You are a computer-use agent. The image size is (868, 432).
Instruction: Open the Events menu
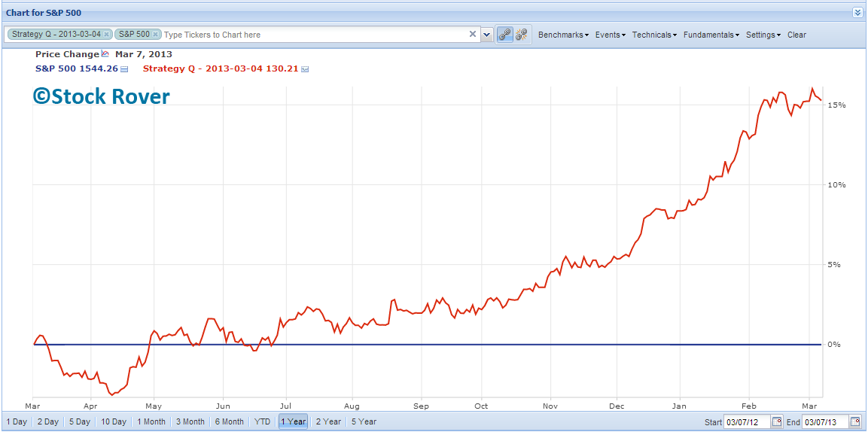pyautogui.click(x=610, y=35)
